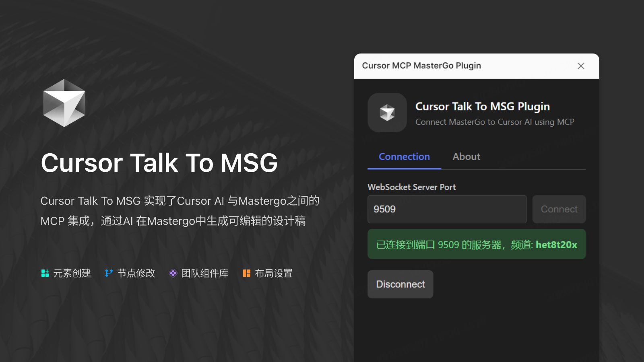Image resolution: width=644 pixels, height=362 pixels.
Task: Close the Cursor MCP MasterGo Plugin panel
Action: click(x=581, y=66)
